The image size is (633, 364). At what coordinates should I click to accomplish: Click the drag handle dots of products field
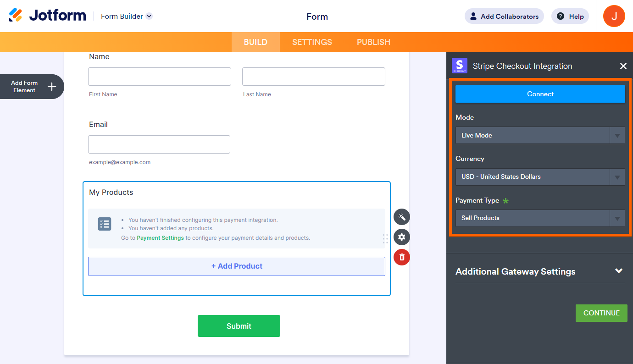click(385, 238)
